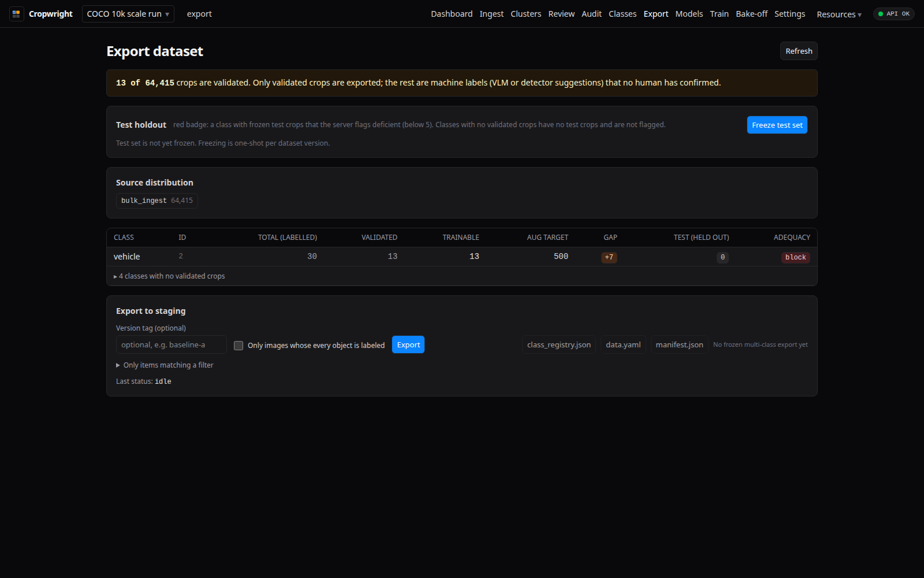Click the vehicle class row name

coord(126,257)
